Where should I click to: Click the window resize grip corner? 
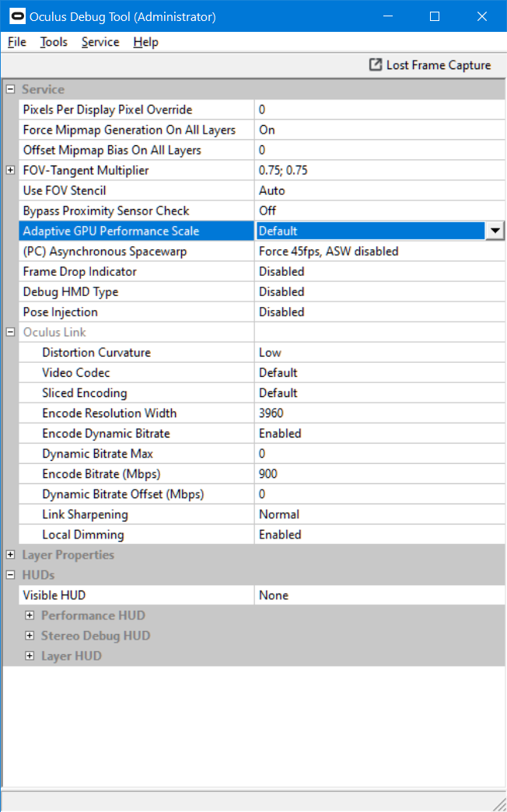click(x=498, y=803)
